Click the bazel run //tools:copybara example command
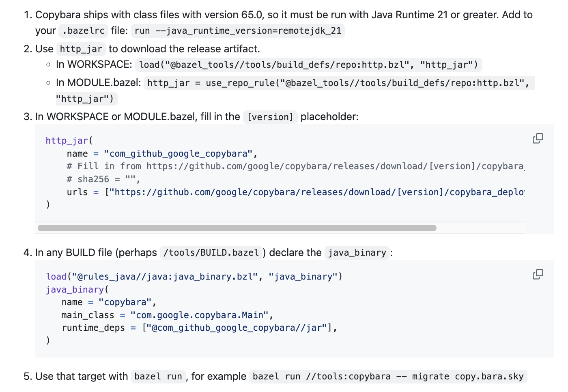568x392 pixels. 388,377
